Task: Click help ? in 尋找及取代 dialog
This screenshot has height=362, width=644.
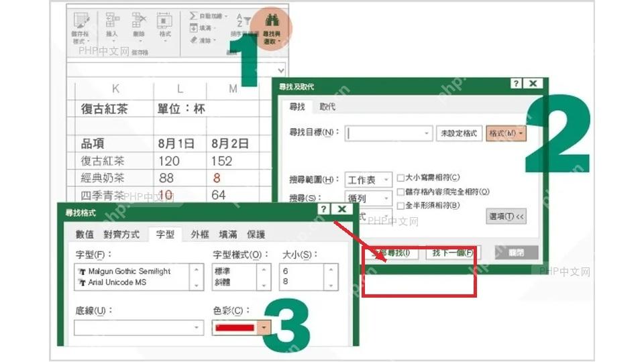Action: pos(517,83)
